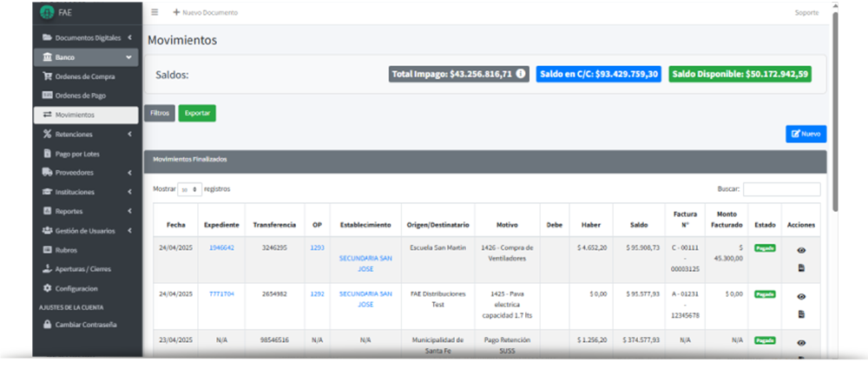
Task: Open Ordenes de Compra cart item
Action: pos(84,76)
